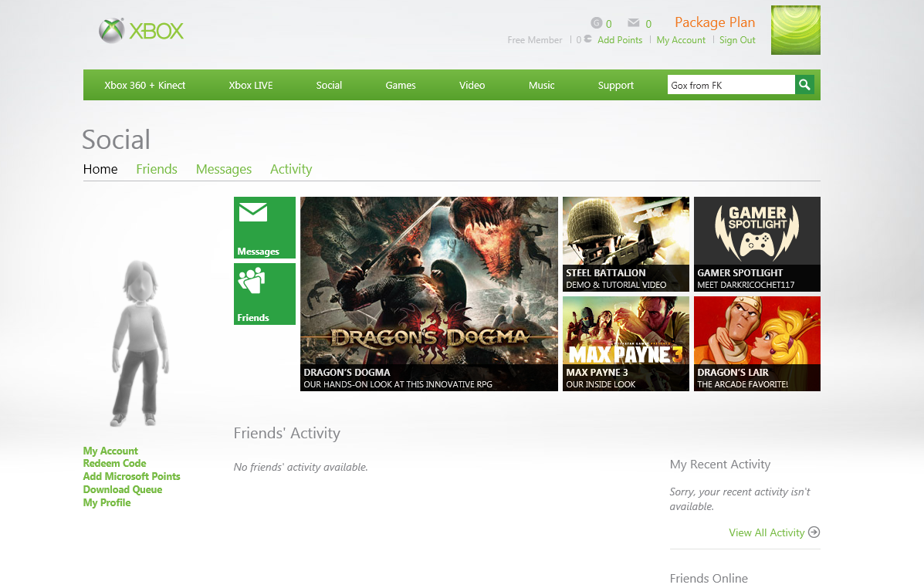Open the envelope messages icon in header
Image resolution: width=924 pixels, height=588 pixels.
[634, 23]
